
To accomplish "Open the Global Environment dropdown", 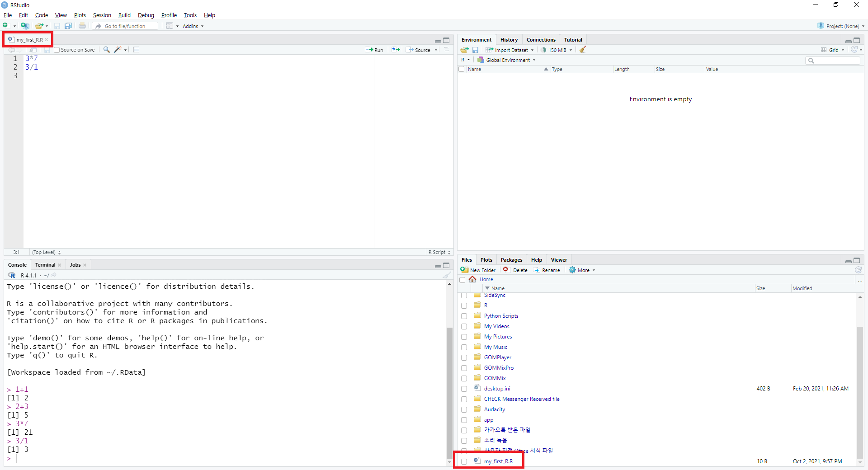I will (x=507, y=60).
